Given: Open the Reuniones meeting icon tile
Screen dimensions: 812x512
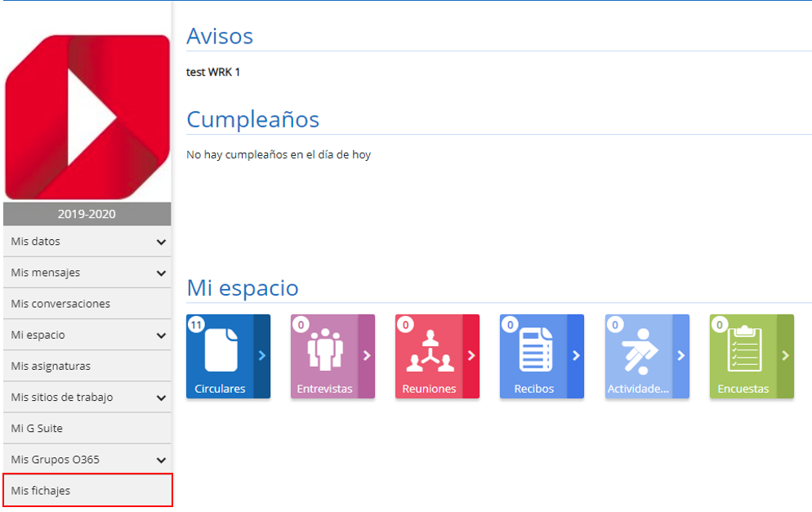Looking at the screenshot, I should 430,349.
